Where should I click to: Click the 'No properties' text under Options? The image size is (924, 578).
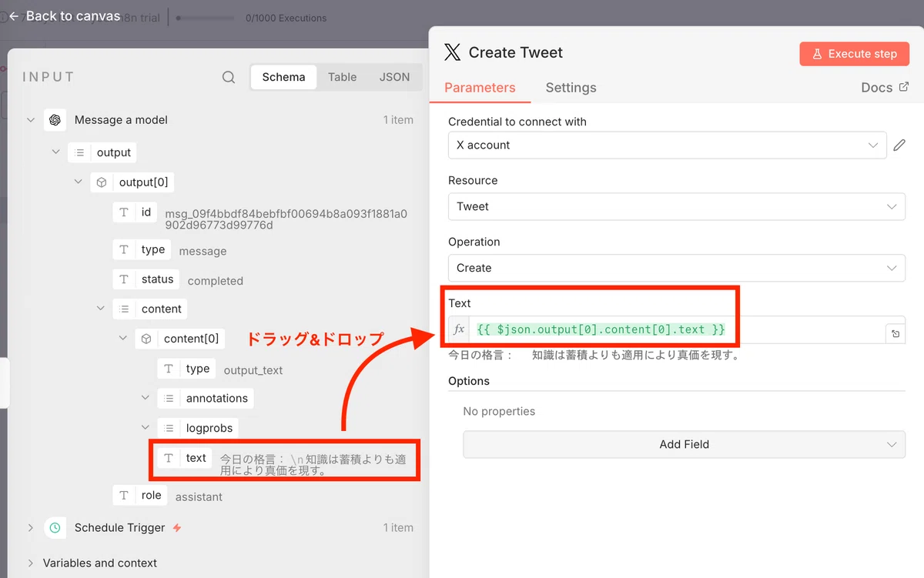(499, 411)
